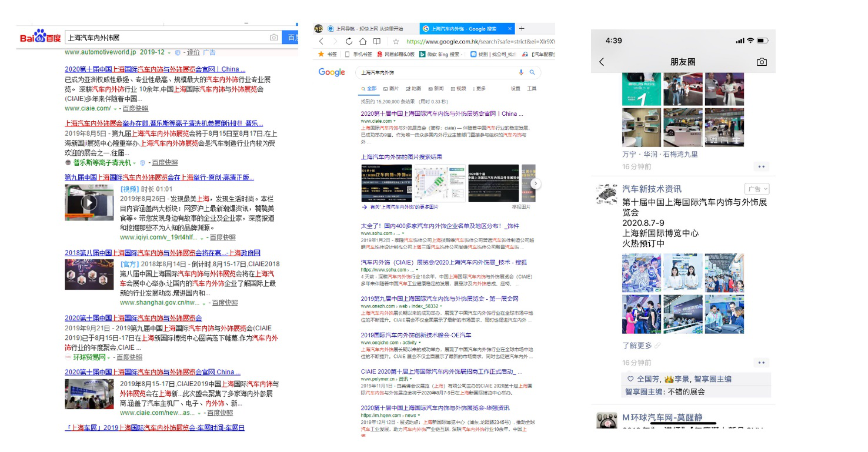Open the 更多 menu in Google search

[478, 89]
